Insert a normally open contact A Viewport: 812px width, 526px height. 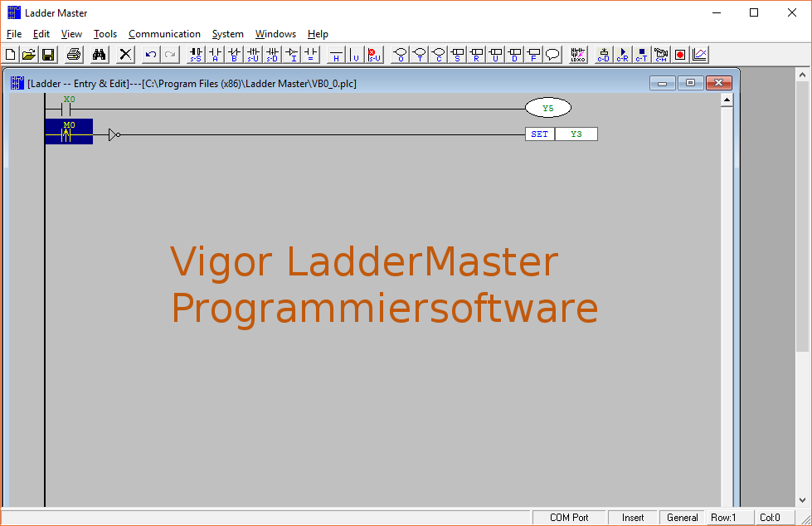click(215, 55)
